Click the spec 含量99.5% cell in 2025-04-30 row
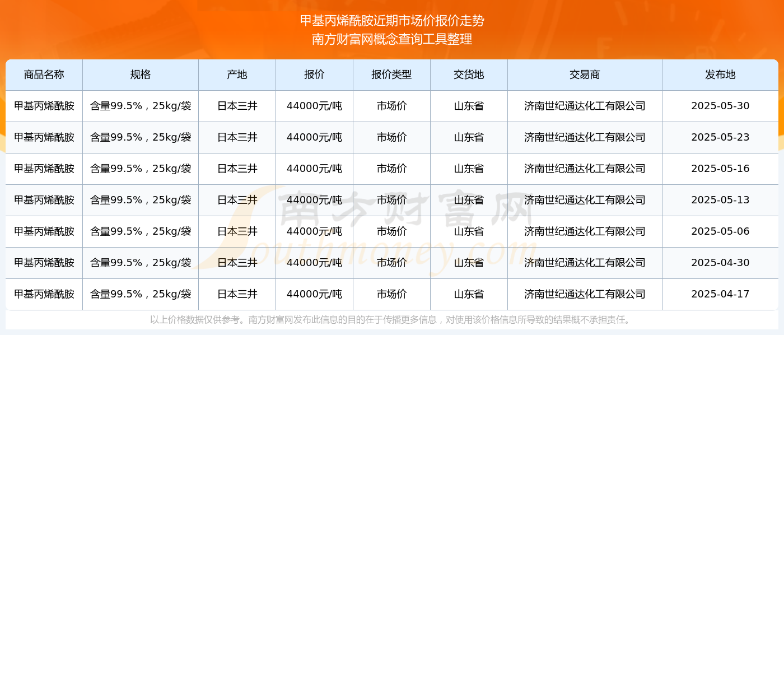This screenshot has width=784, height=675. (141, 263)
